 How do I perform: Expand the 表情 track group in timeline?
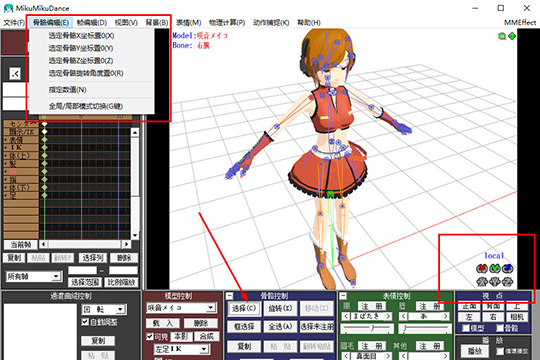pyautogui.click(x=6, y=140)
